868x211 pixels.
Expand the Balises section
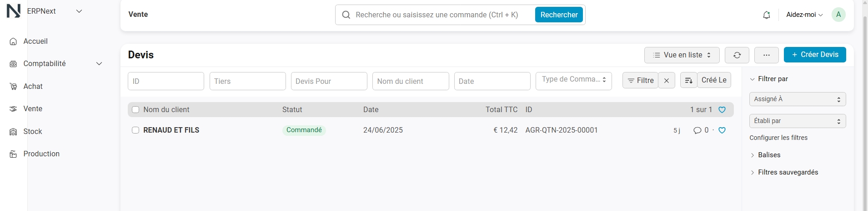point(769,155)
